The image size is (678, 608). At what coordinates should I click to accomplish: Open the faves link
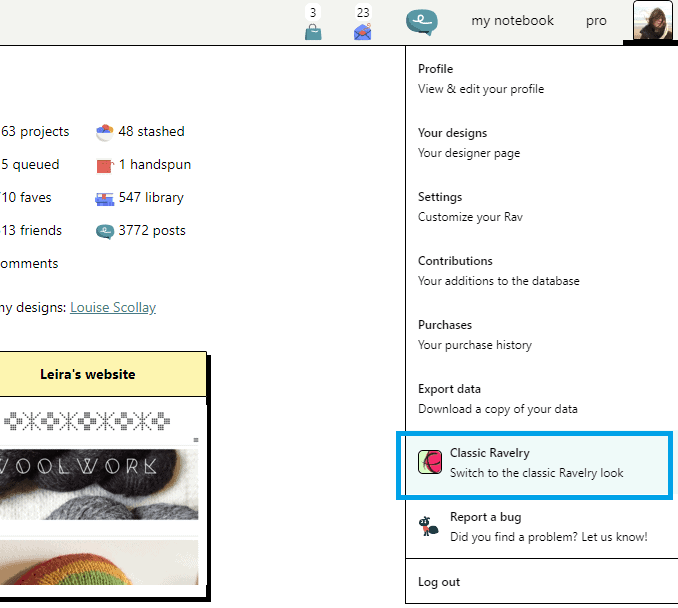tap(26, 197)
